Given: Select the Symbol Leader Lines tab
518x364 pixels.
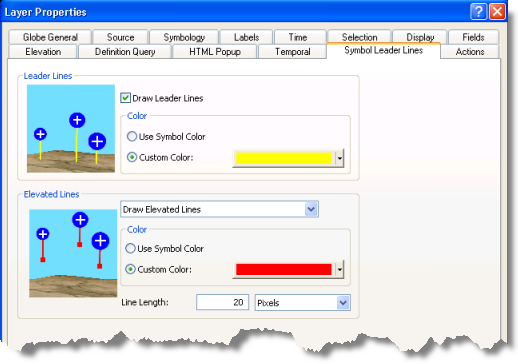Looking at the screenshot, I should click(x=383, y=50).
